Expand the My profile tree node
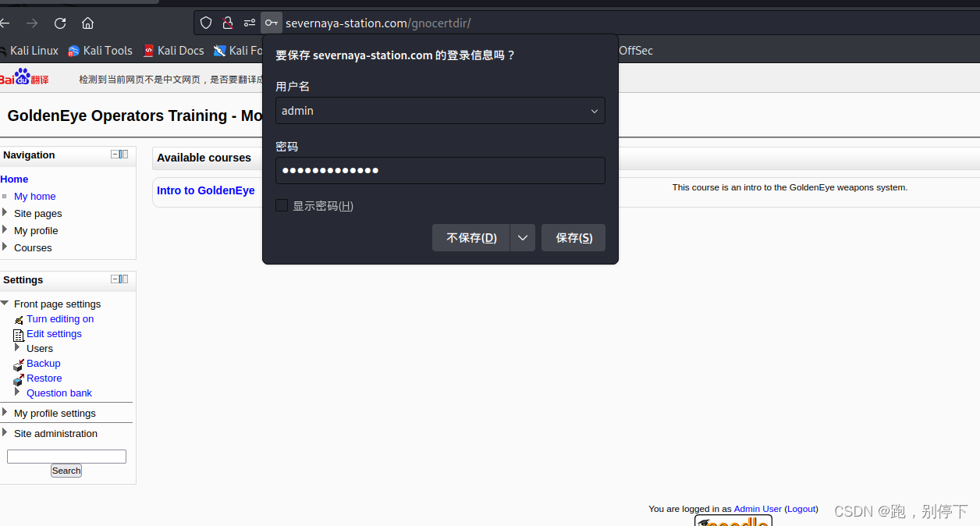Viewport: 980px width, 526px height. (x=5, y=229)
